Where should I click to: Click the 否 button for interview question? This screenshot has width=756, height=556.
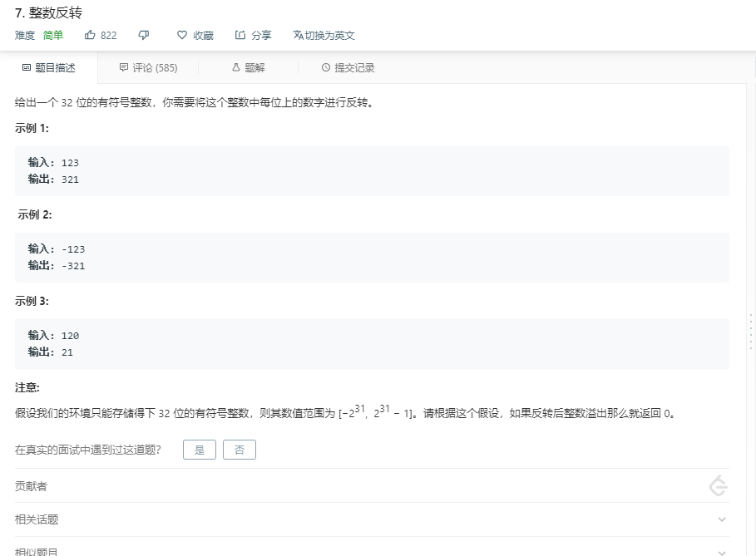(x=240, y=450)
